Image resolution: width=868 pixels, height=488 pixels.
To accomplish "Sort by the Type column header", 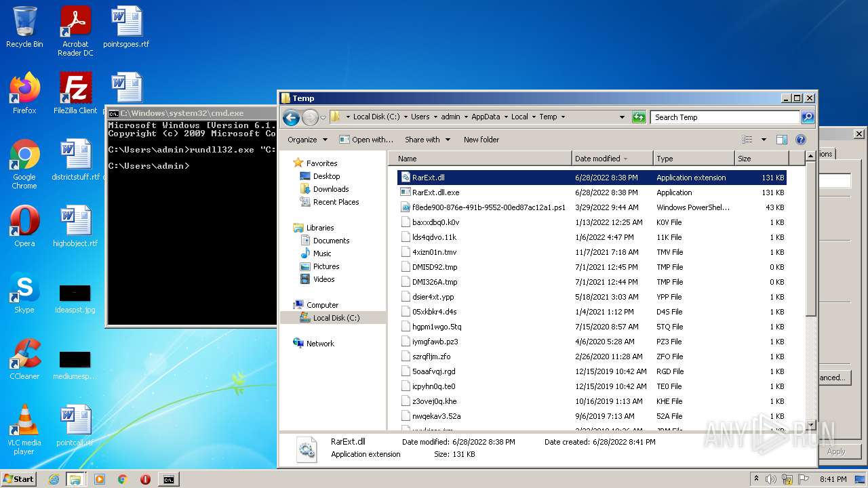I will 694,159.
